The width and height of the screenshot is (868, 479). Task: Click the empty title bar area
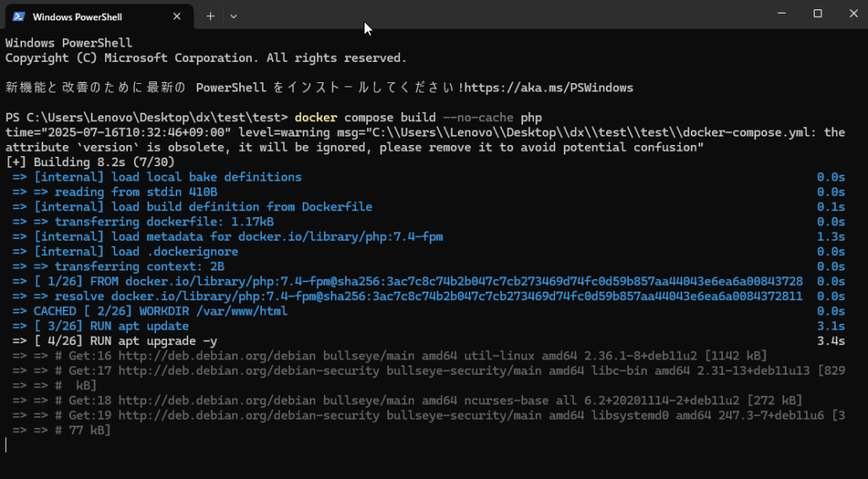click(509, 15)
